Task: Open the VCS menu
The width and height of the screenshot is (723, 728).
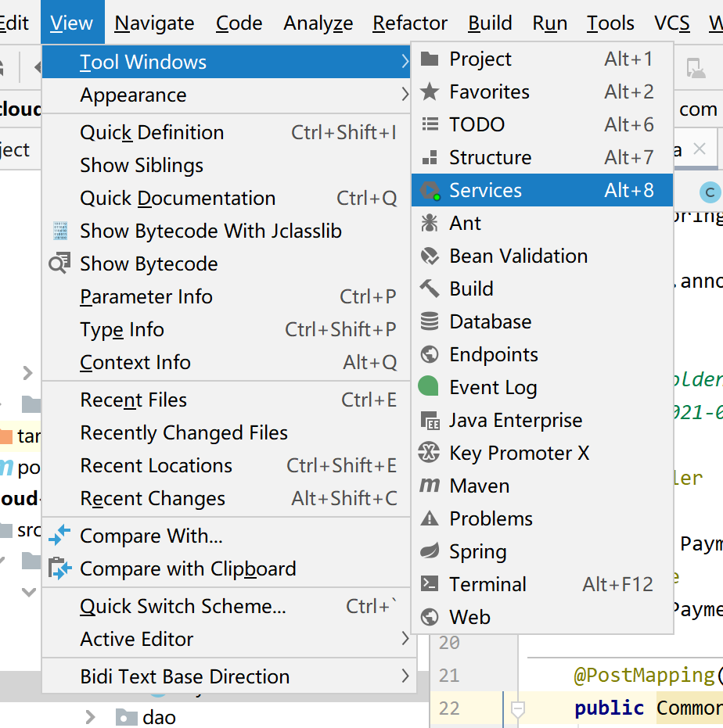Action: pos(671,22)
